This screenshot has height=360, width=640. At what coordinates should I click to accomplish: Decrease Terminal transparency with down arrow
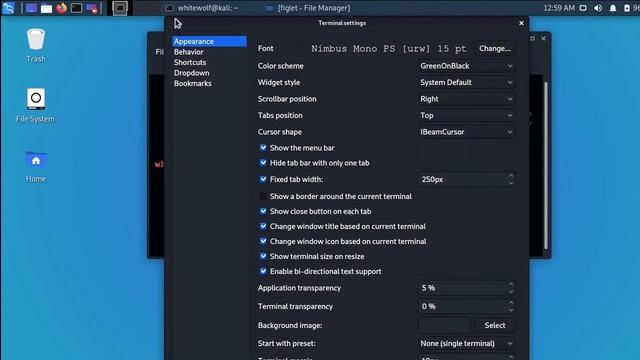511,310
